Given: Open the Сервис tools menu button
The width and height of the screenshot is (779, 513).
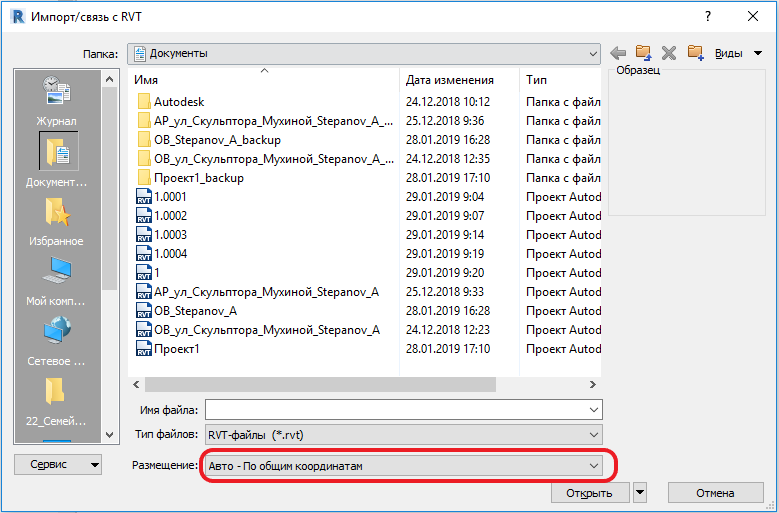Looking at the screenshot, I should coord(58,464).
